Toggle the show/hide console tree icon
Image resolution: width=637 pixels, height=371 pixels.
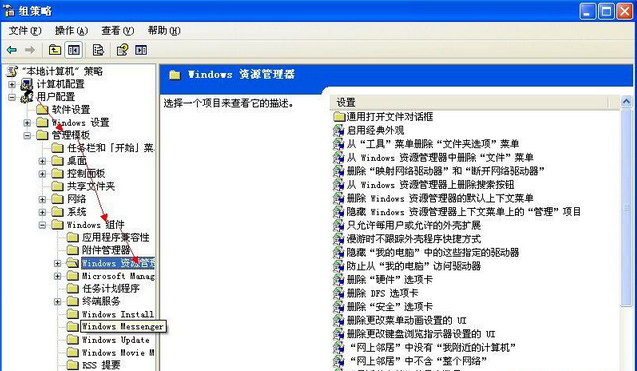[x=74, y=50]
